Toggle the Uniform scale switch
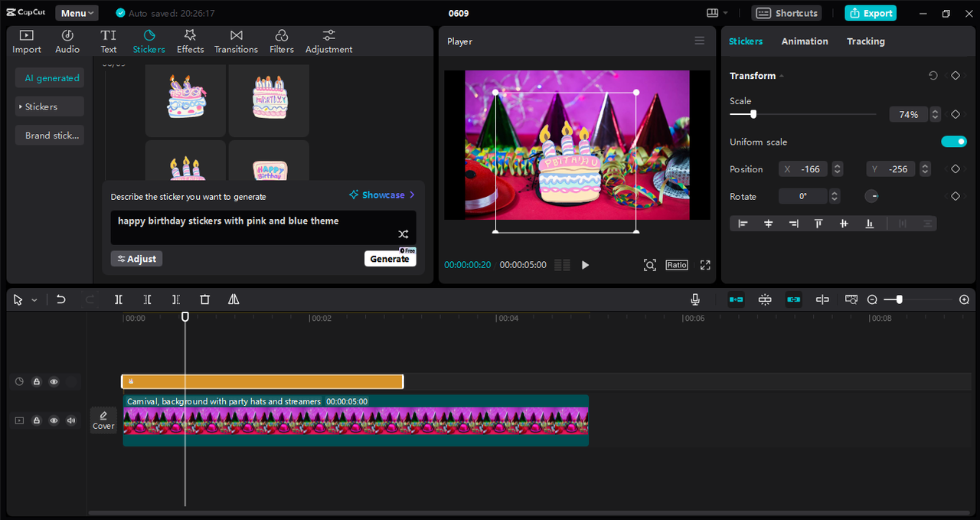This screenshot has height=520, width=980. tap(953, 142)
